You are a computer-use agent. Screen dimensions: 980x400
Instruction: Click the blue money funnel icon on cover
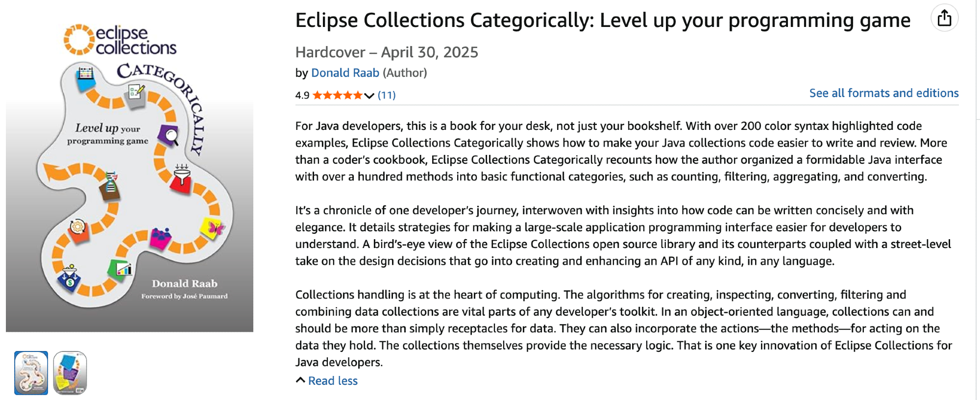point(70,278)
